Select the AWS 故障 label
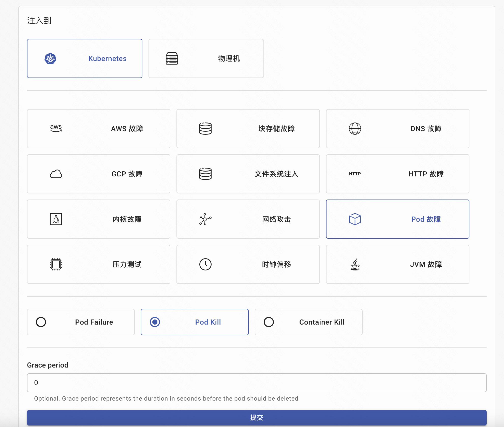This screenshot has width=504, height=427. click(127, 129)
